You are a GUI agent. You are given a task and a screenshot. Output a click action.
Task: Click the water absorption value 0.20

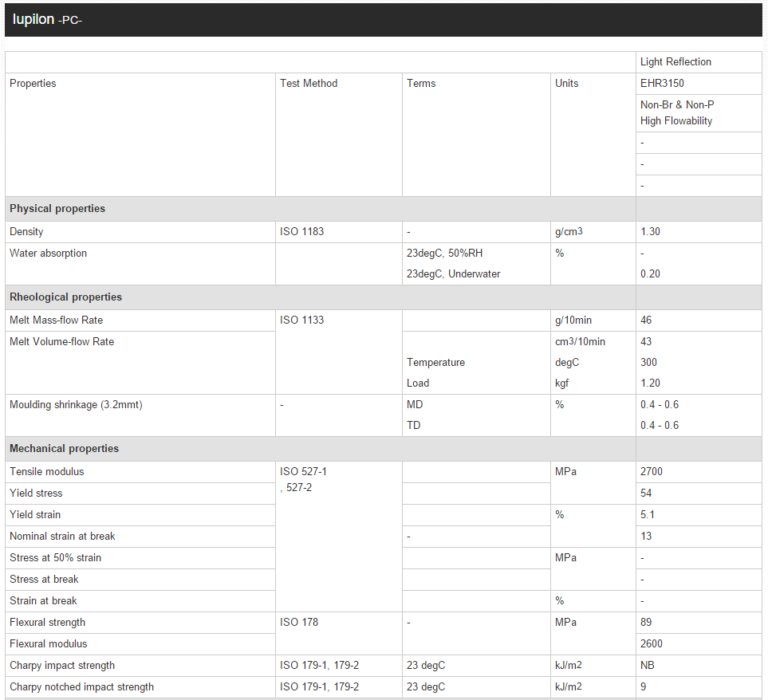[x=650, y=273]
